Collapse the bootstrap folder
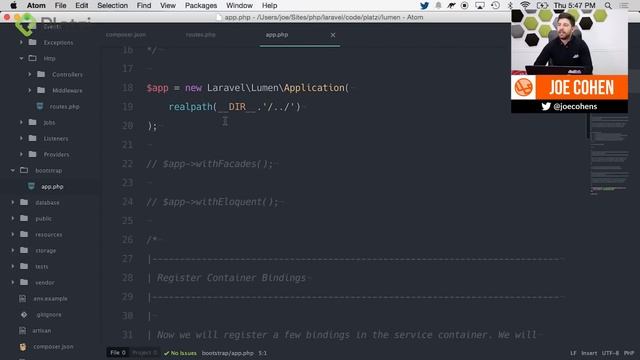 (13, 170)
